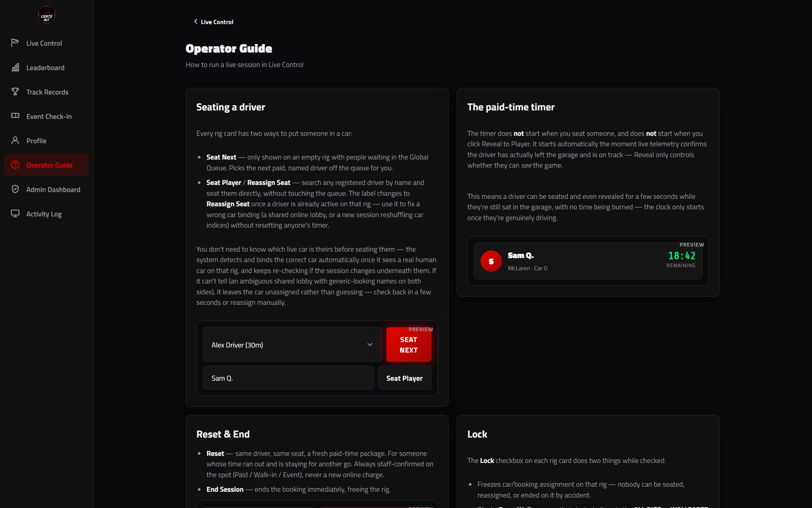Open the Leaderboard page
812x508 pixels.
click(46, 67)
